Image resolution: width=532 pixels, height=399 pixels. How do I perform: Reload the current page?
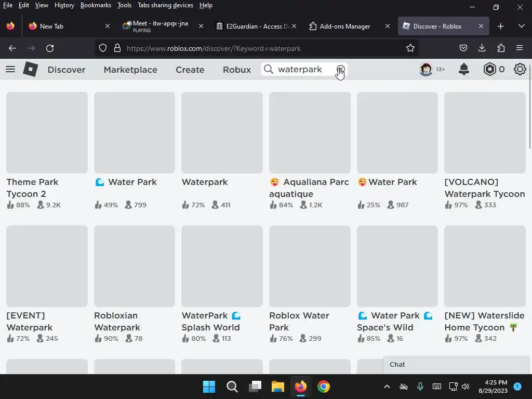50,48
